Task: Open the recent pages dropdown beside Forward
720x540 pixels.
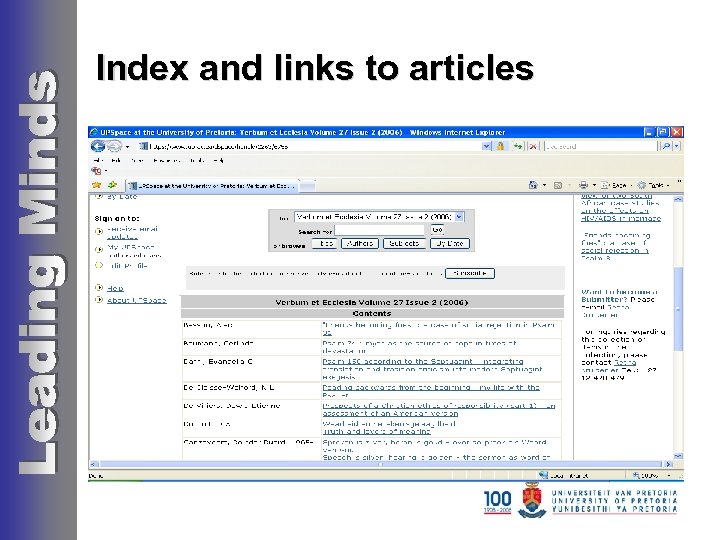Action: pos(127,147)
